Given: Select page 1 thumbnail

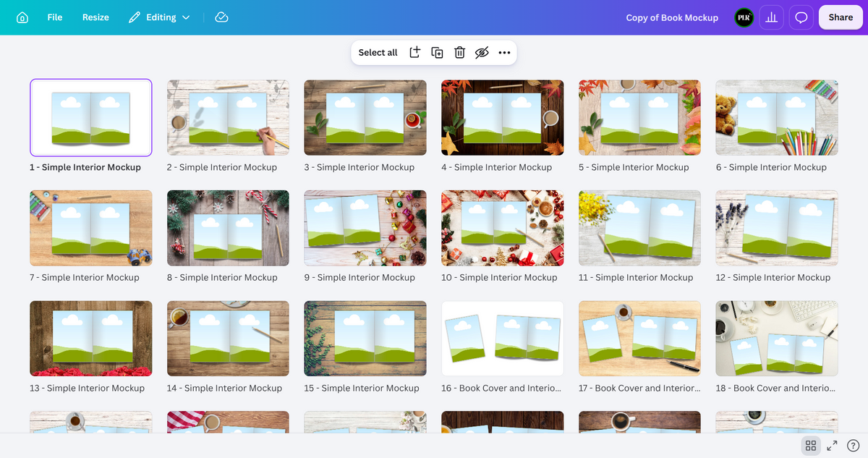Looking at the screenshot, I should tap(91, 117).
